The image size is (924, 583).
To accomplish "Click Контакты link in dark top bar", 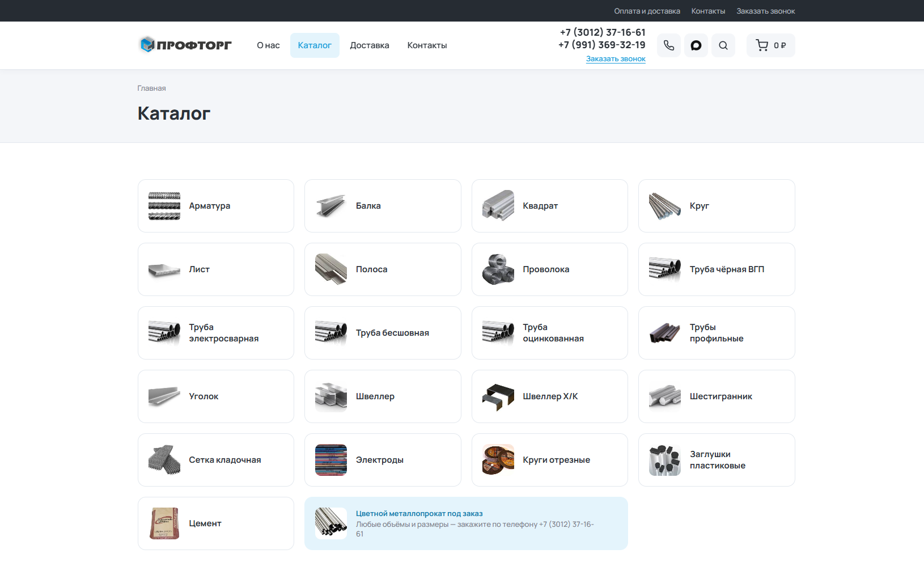I will click(x=708, y=11).
